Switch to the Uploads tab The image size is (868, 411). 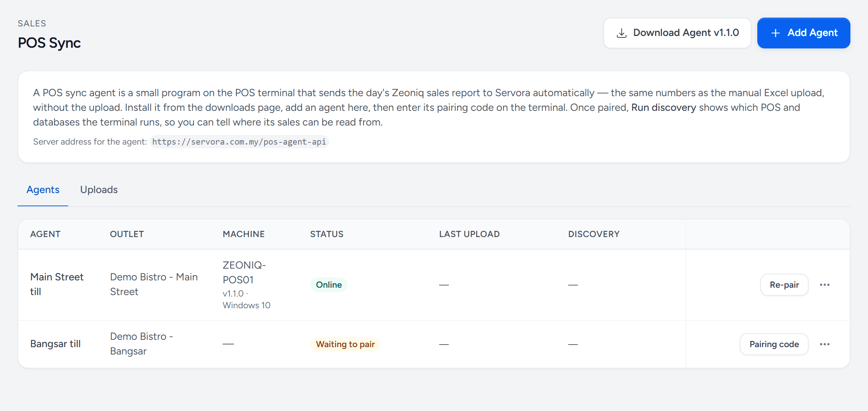[x=99, y=190]
